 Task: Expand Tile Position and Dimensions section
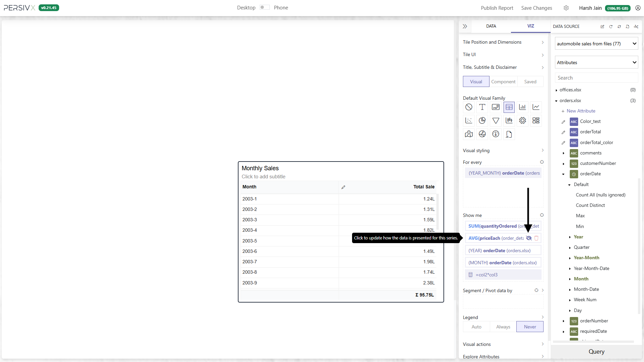[x=503, y=42]
